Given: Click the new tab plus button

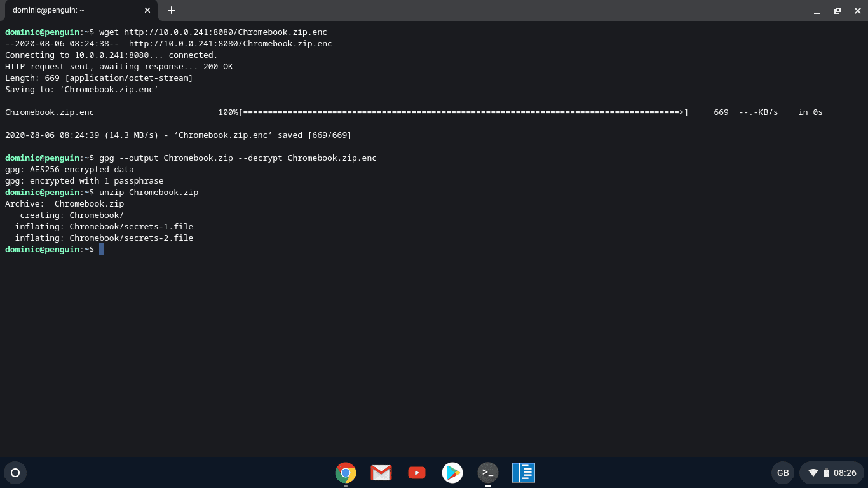Looking at the screenshot, I should coord(172,10).
